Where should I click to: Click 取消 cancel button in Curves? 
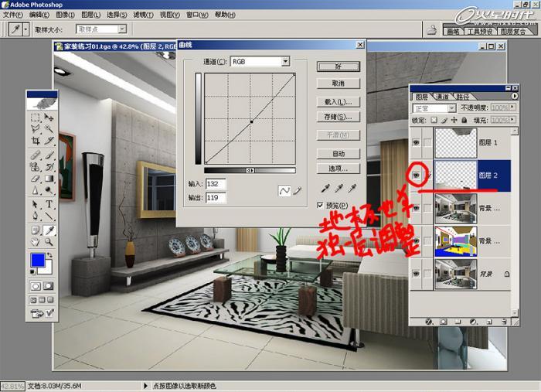pyautogui.click(x=339, y=84)
